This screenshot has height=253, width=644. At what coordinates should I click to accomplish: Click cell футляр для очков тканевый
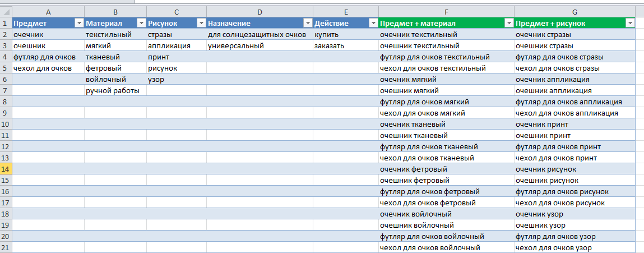(446, 146)
